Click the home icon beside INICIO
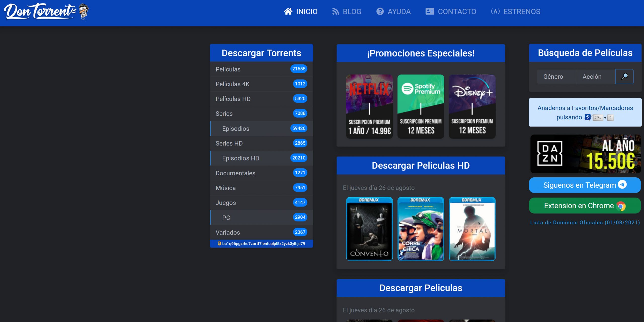This screenshot has height=322, width=644. pos(288,12)
